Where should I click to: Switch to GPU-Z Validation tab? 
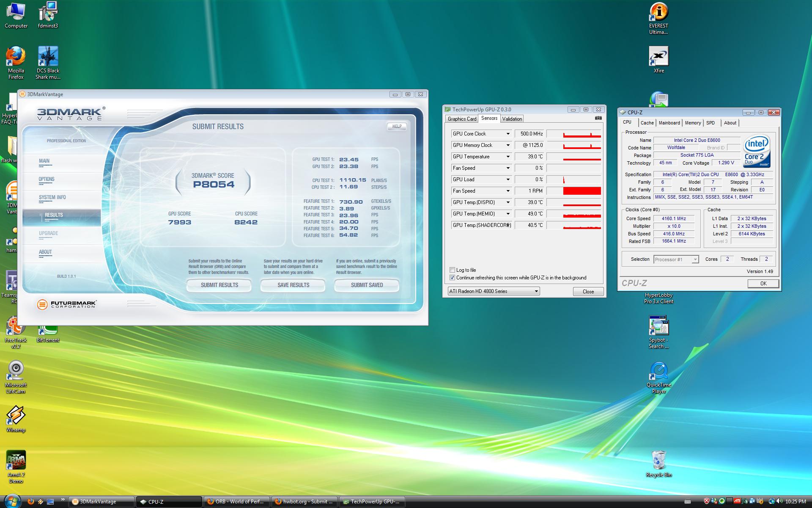click(512, 119)
